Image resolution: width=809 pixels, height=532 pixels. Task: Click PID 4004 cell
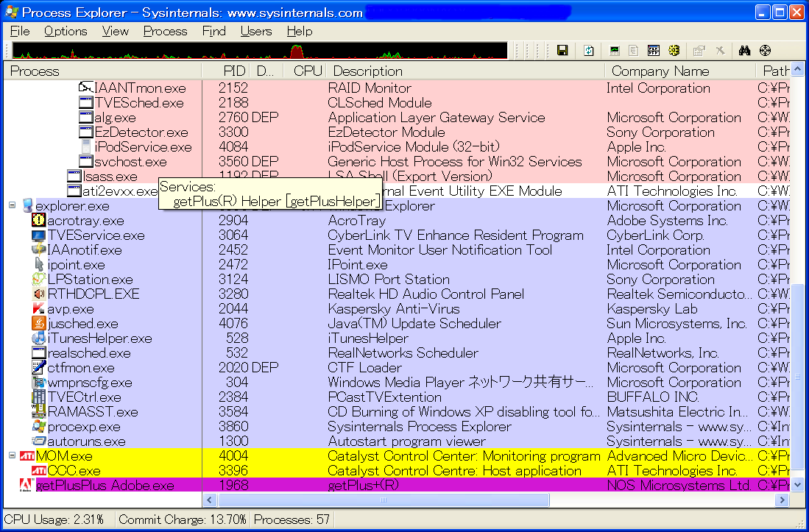233,456
